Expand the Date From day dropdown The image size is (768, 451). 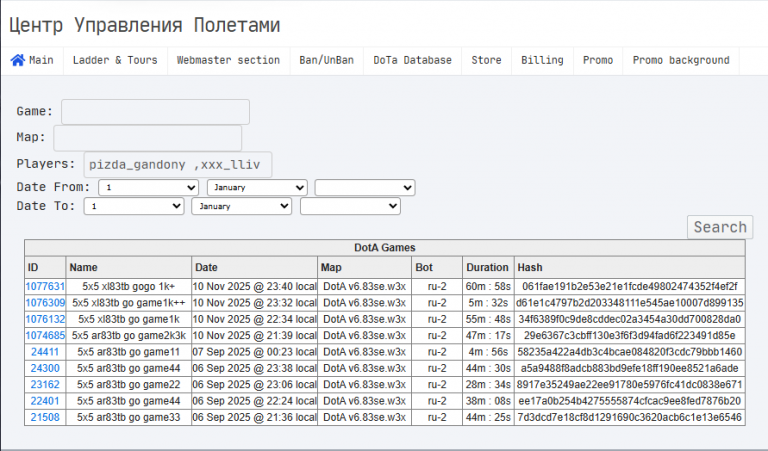(x=148, y=188)
